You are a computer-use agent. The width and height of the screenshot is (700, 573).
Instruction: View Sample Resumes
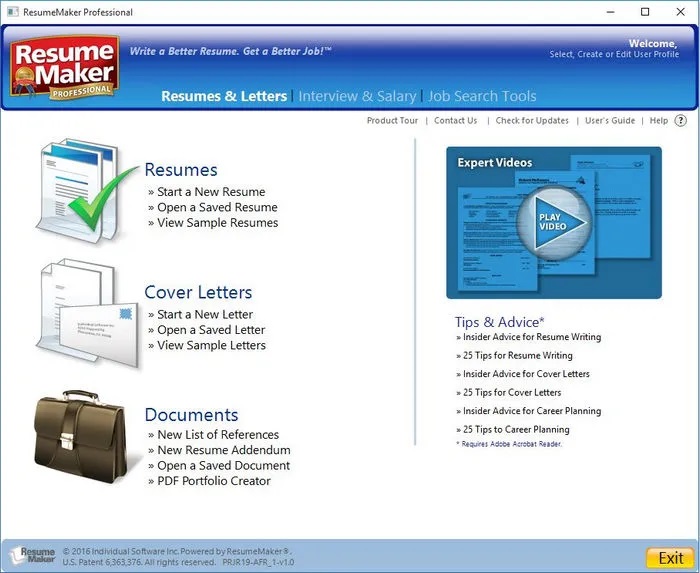pyautogui.click(x=217, y=223)
